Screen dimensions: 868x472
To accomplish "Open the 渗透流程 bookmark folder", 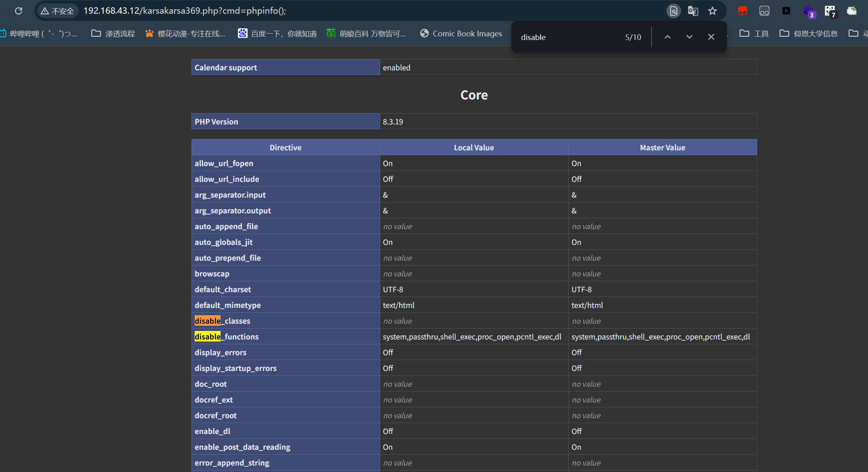I will coord(113,34).
